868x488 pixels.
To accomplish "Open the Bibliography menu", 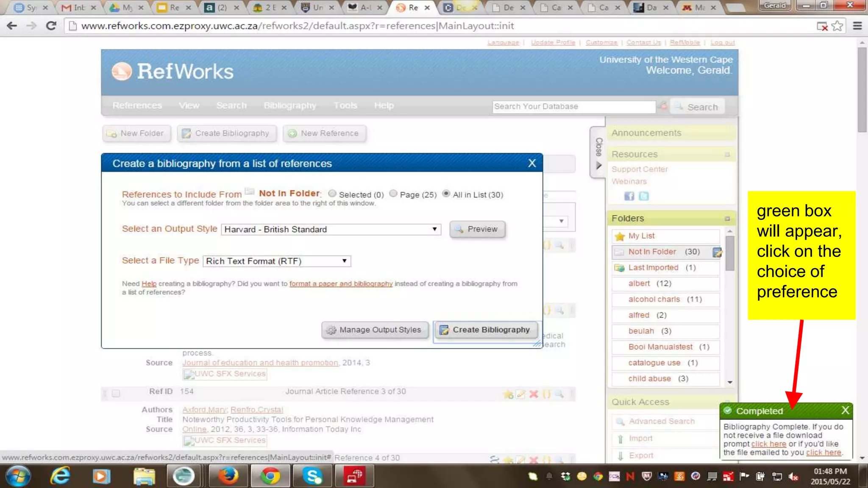I will 290,105.
